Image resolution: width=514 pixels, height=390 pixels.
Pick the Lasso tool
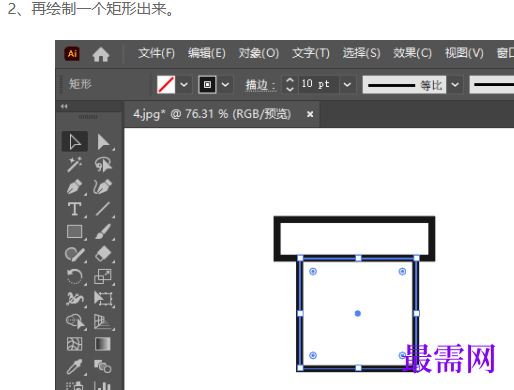coord(103,164)
